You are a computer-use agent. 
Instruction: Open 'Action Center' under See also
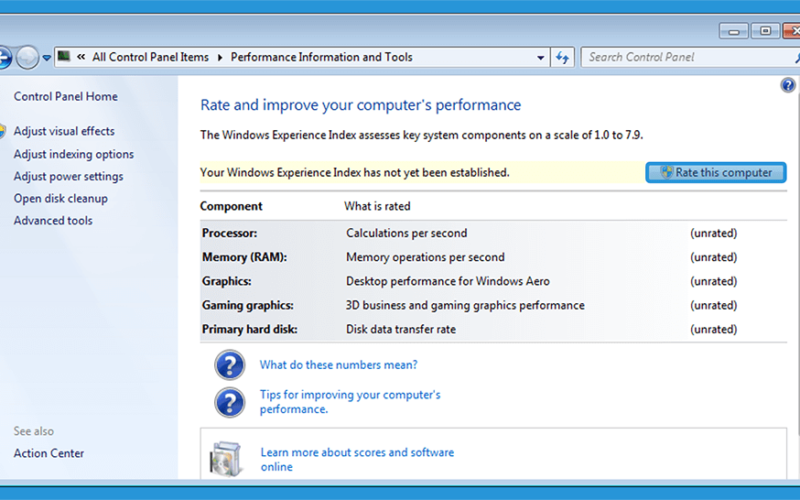point(48,453)
